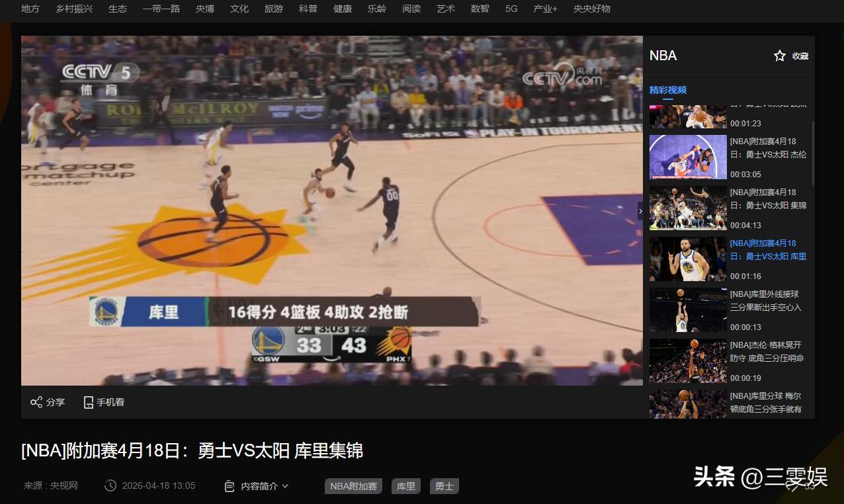Click the 内容简介 document icon

point(230,486)
